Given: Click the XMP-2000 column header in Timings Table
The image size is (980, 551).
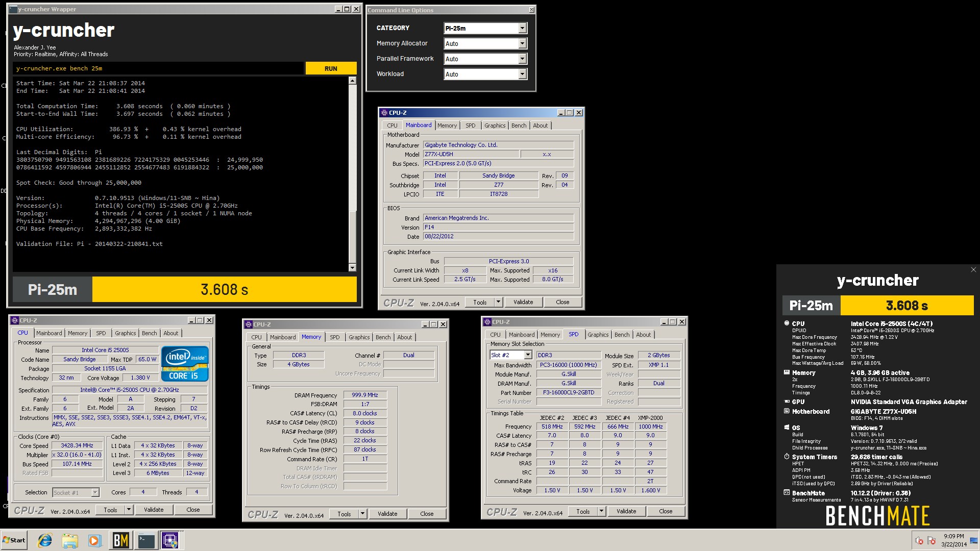Looking at the screenshot, I should point(650,418).
